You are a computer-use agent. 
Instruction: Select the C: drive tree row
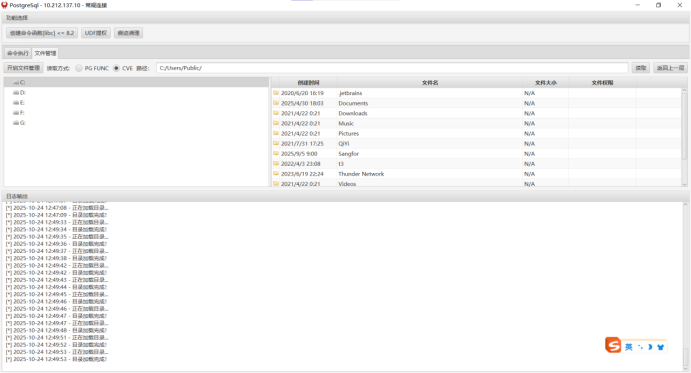136,82
